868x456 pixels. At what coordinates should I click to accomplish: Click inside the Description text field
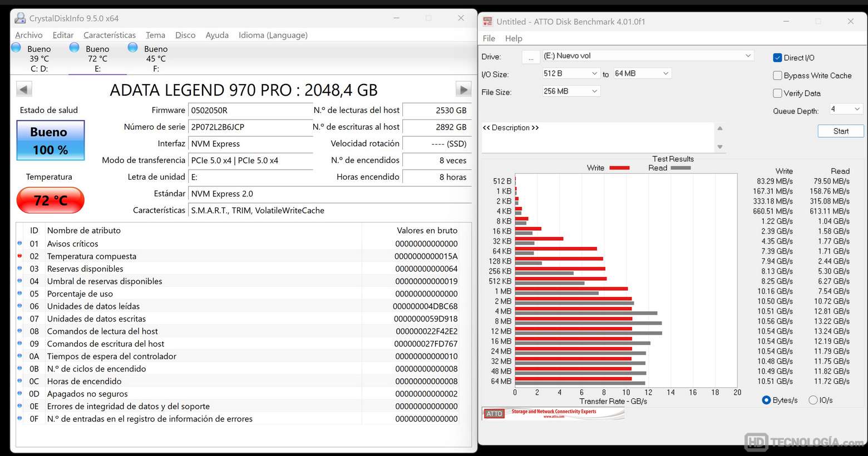tap(598, 139)
